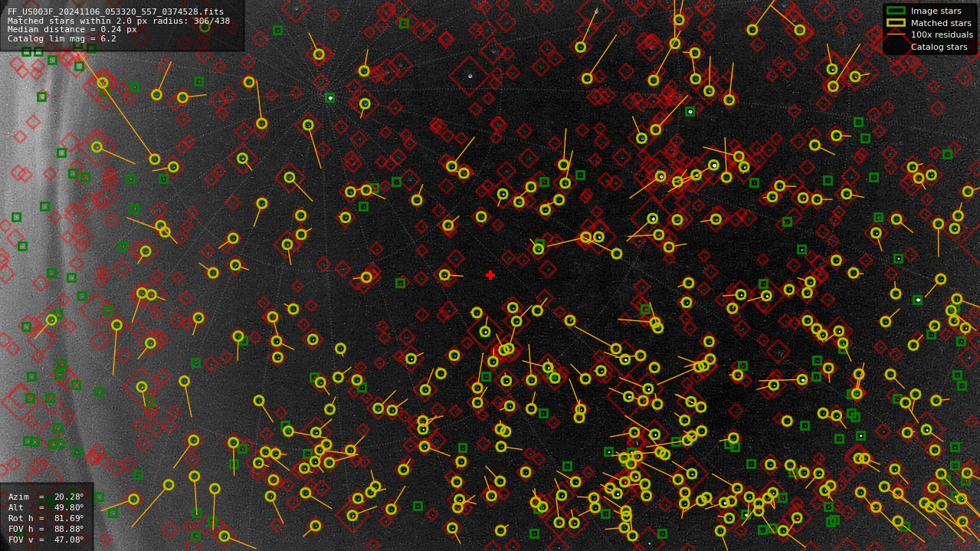
Task: Click the 'Catalog lim mag = 6.2' line
Action: 62,39
